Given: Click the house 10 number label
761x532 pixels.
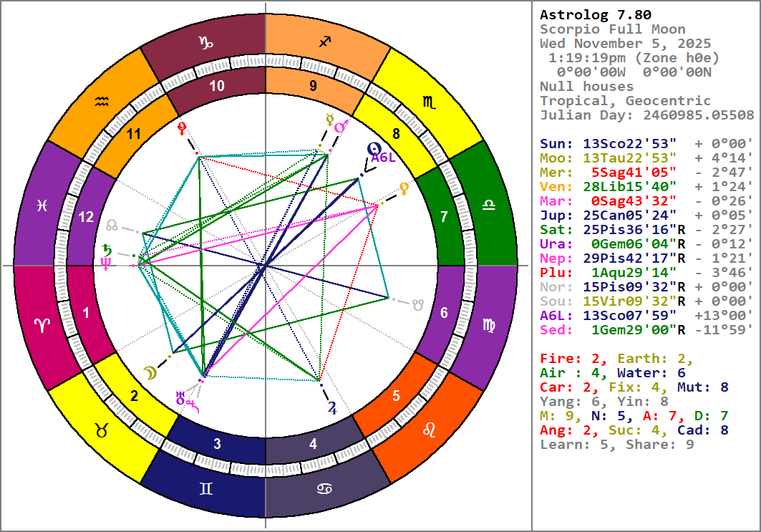Looking at the screenshot, I should (217, 87).
